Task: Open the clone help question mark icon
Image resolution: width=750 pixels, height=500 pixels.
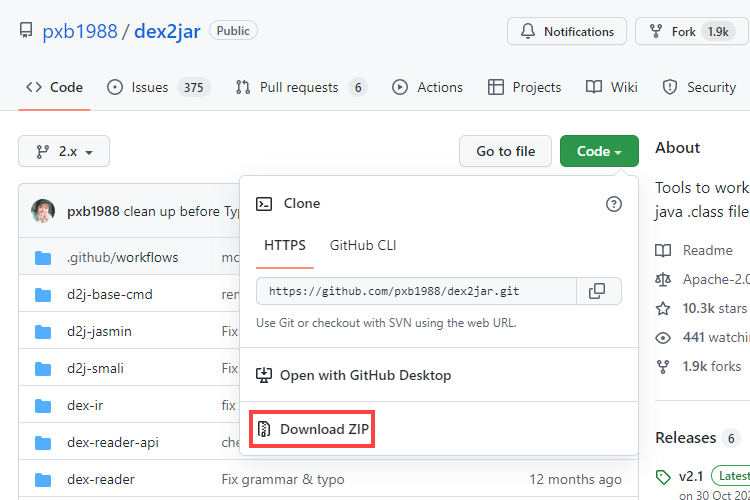Action: pyautogui.click(x=614, y=204)
